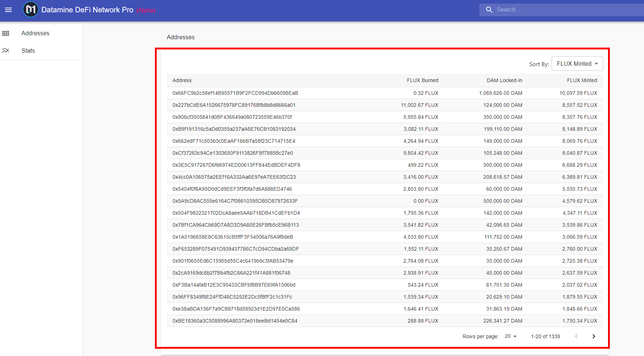Select address 0x66FC9b2c58ef14B95571B9F2FCD994Db66098EaB
This screenshot has width=644, height=356.
[235, 93]
